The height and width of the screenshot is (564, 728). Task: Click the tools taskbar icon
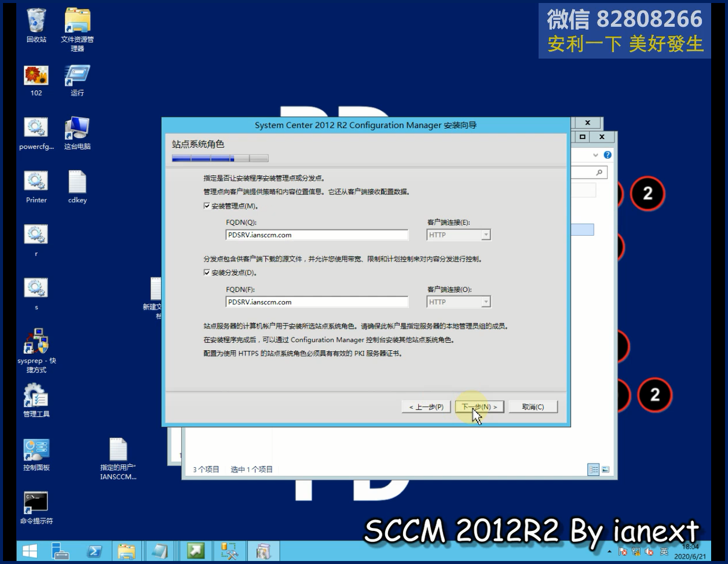point(230,551)
